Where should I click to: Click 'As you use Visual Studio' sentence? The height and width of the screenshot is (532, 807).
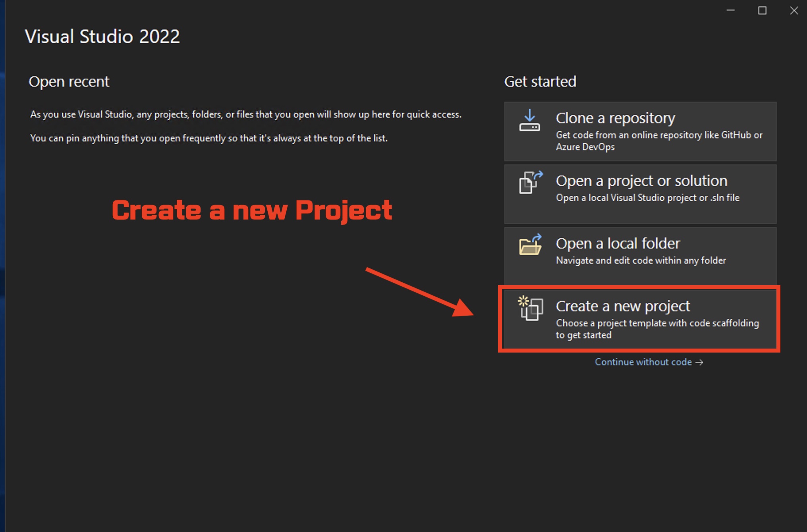246,114
